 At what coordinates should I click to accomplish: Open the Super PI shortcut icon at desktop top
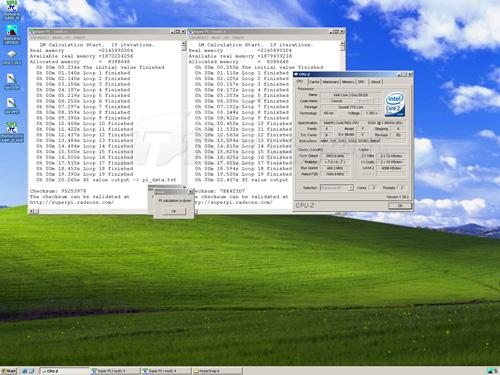[x=12, y=10]
